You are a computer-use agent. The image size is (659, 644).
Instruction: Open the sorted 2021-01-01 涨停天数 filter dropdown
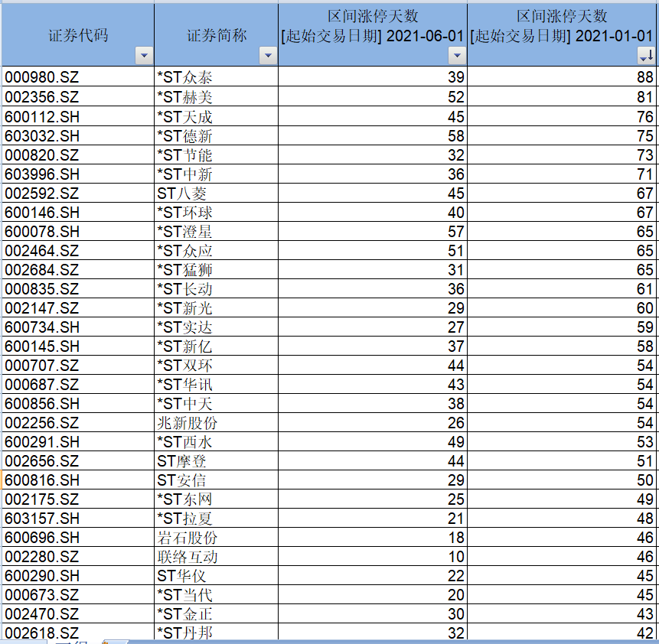[x=647, y=56]
